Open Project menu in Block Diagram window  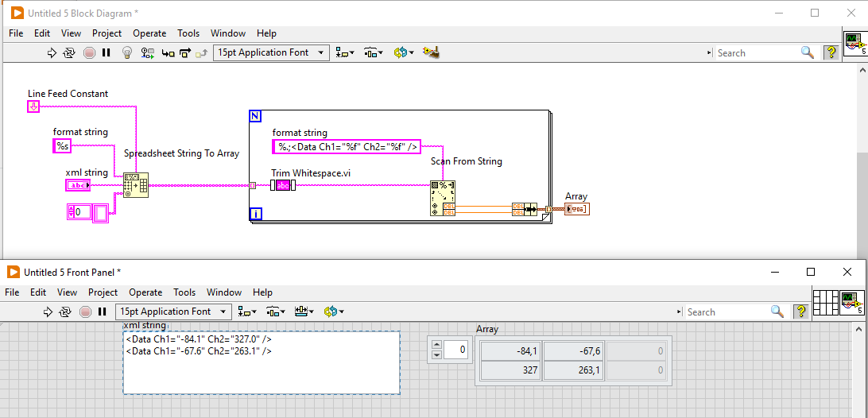[x=107, y=33]
